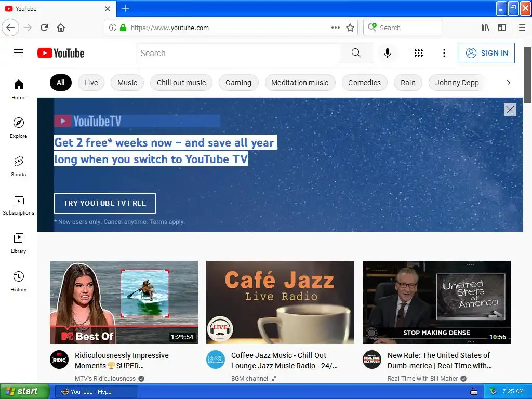Click the system tray clock 7:25 AM
The image size is (532, 399).
[x=513, y=391]
